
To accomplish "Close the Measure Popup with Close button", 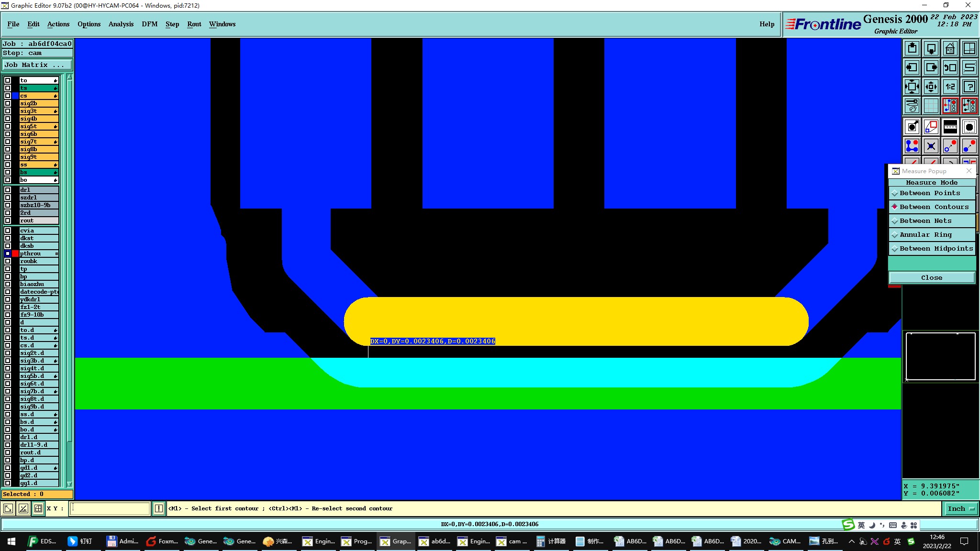I will [931, 278].
